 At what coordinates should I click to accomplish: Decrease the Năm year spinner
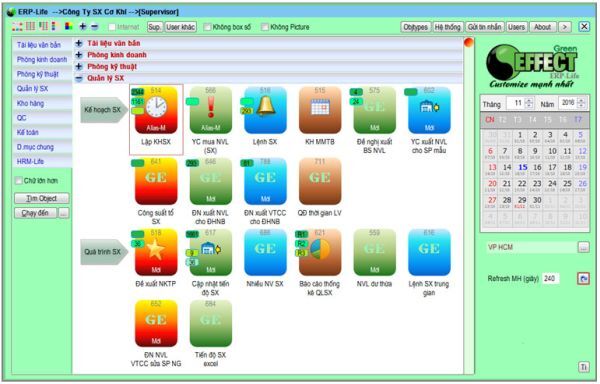[x=581, y=105]
